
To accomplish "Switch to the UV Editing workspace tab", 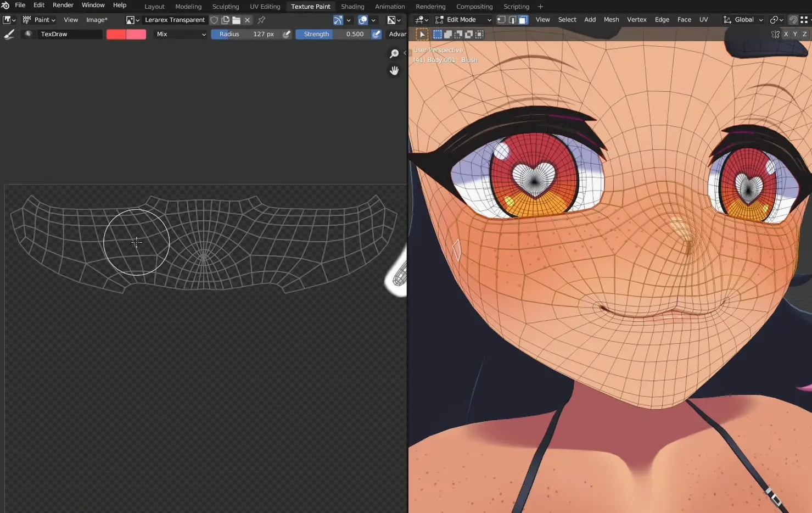I will pos(265,7).
